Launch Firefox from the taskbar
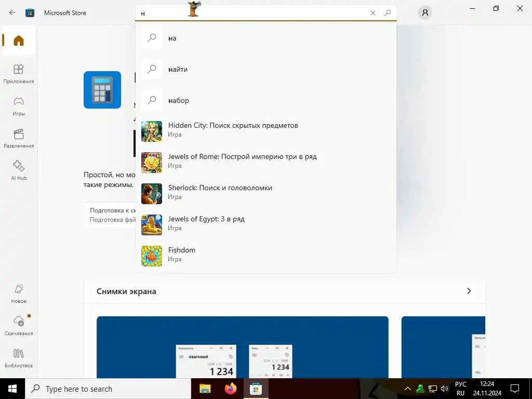The height and width of the screenshot is (399, 532). click(x=231, y=389)
